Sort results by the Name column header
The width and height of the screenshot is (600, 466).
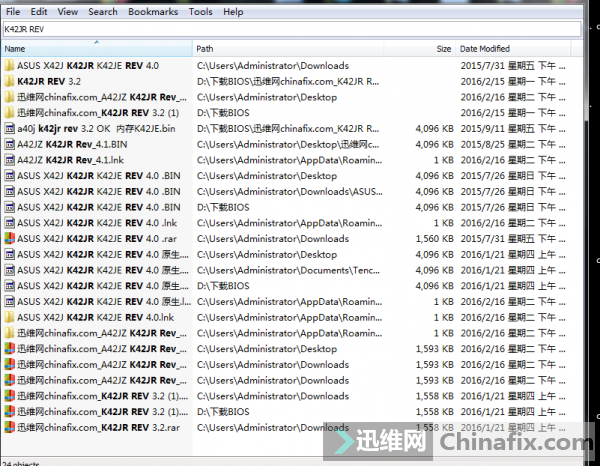coord(96,49)
